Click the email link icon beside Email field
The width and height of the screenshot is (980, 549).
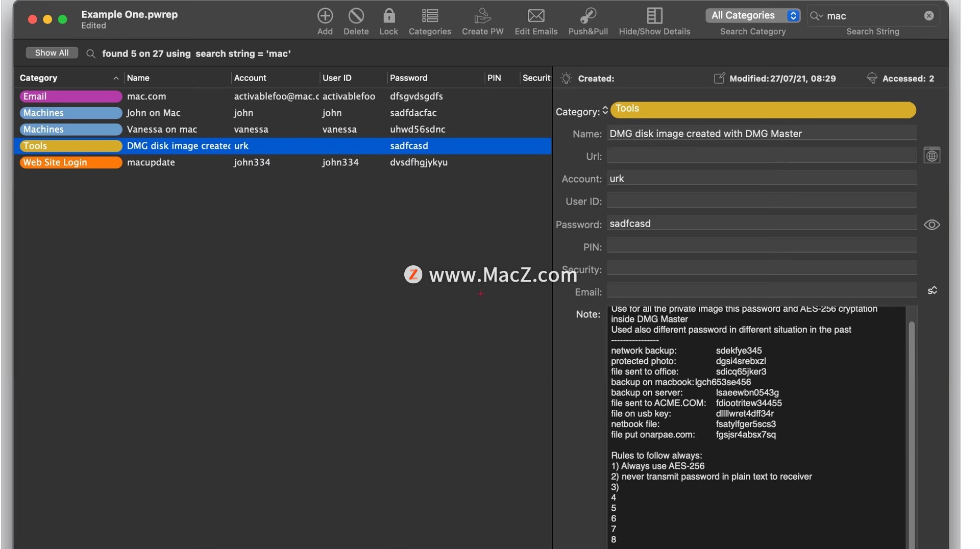click(x=933, y=290)
